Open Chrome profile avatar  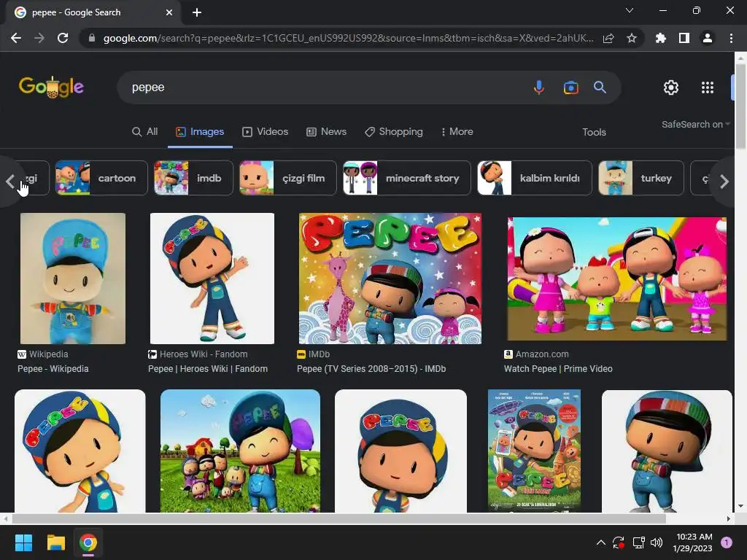[x=708, y=38]
